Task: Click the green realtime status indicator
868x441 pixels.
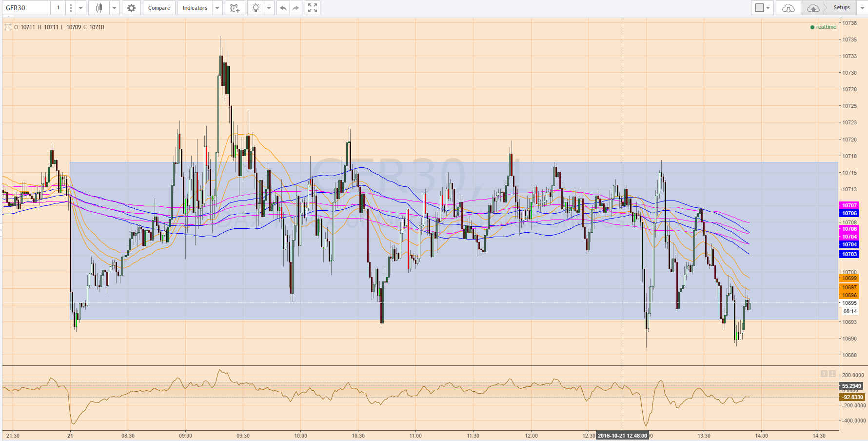Action: (823, 27)
